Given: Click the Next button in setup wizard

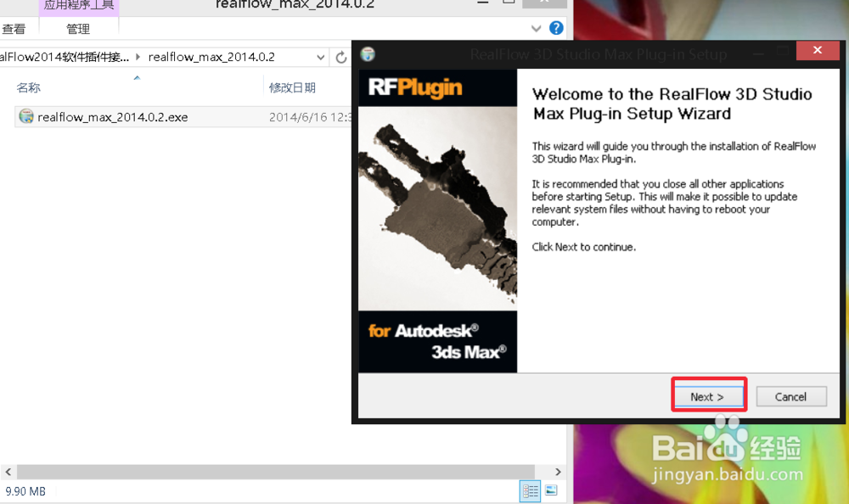Looking at the screenshot, I should coord(709,397).
